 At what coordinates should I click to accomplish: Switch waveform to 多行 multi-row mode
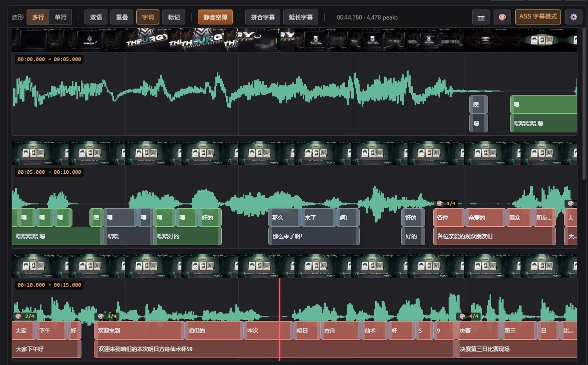[38, 17]
